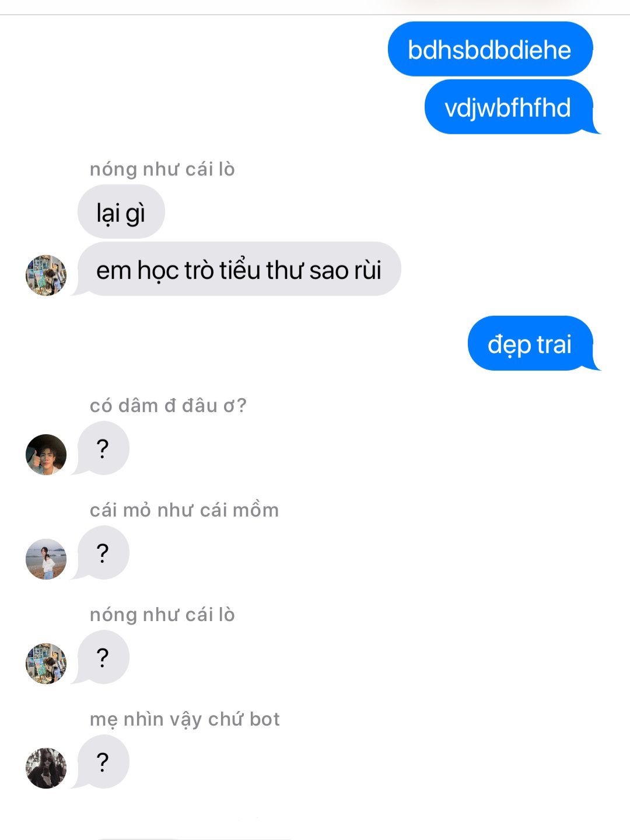Tap the 'lại gì' message bubble

(x=121, y=211)
